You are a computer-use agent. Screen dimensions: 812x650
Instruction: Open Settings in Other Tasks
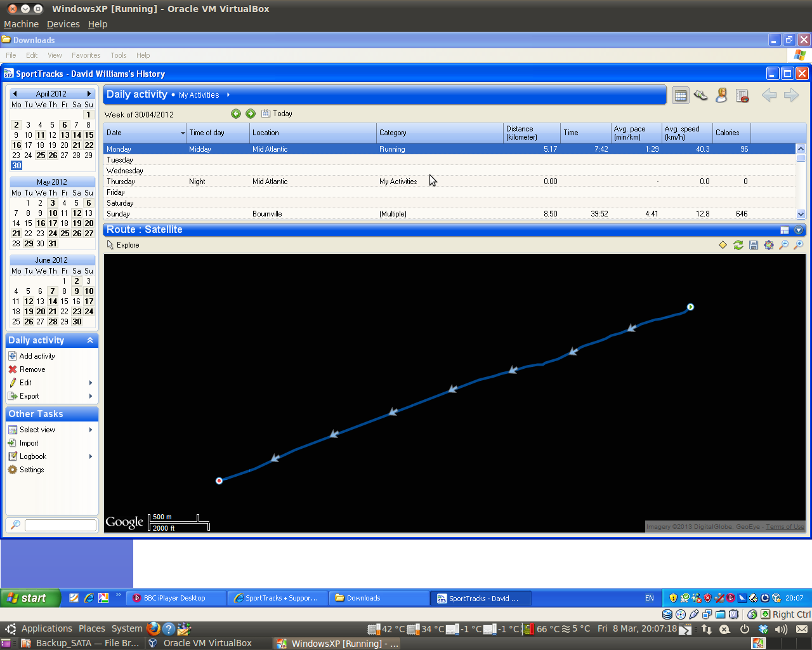(x=32, y=470)
